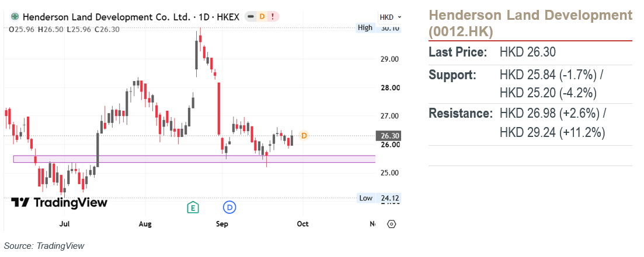The width and height of the screenshot is (644, 257).
Task: Click the HKEX exchange label
Action: [x=227, y=17]
